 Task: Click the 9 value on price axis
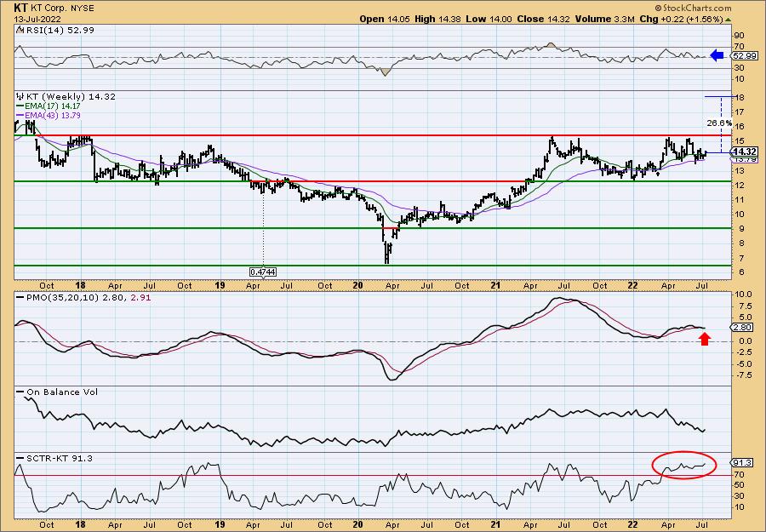(741, 229)
